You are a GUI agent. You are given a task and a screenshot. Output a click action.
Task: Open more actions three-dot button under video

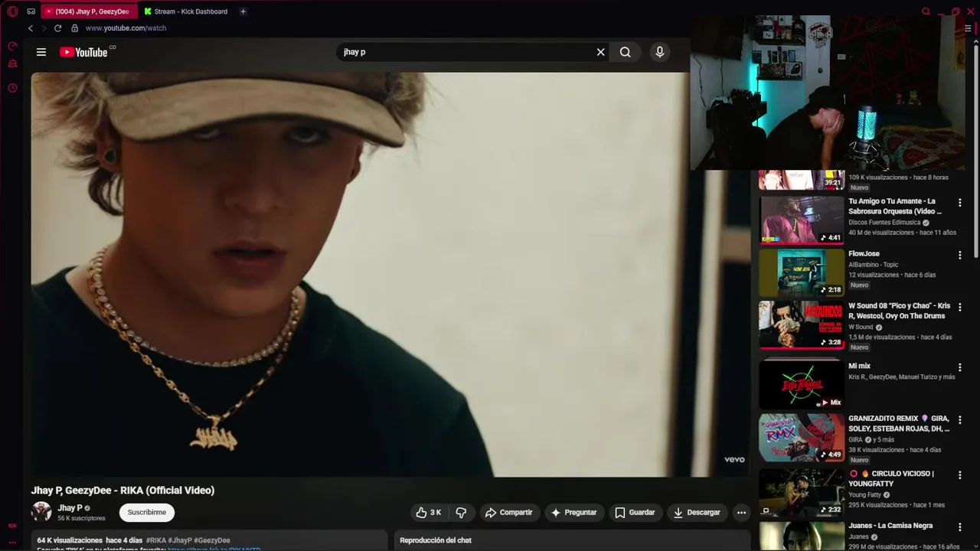pyautogui.click(x=741, y=513)
